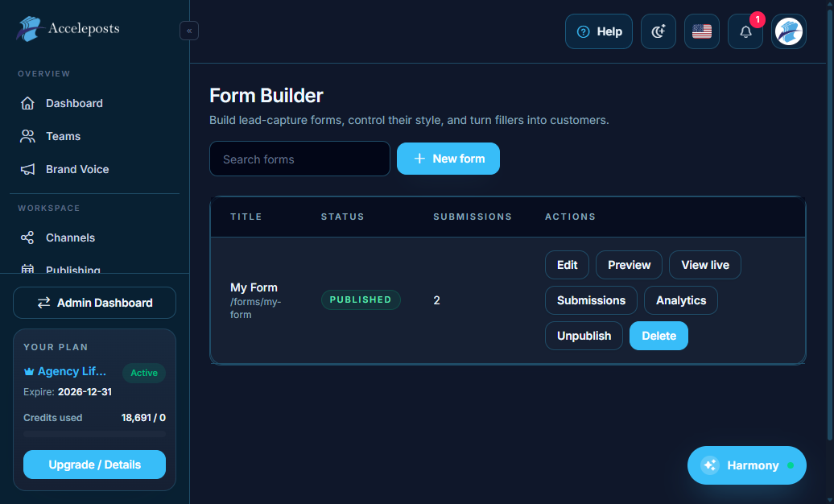This screenshot has height=504, width=834.
Task: Open notifications bell
Action: [745, 31]
